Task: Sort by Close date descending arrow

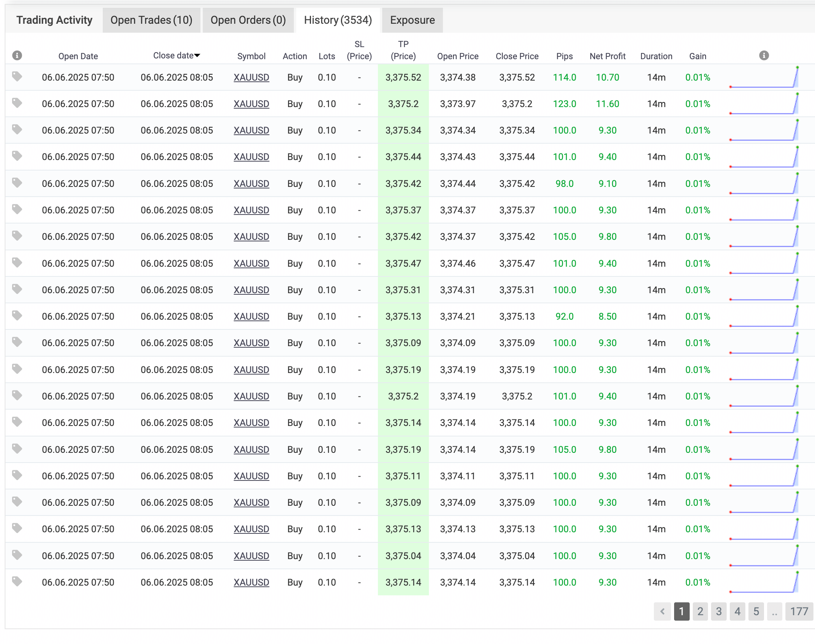Action: [197, 56]
